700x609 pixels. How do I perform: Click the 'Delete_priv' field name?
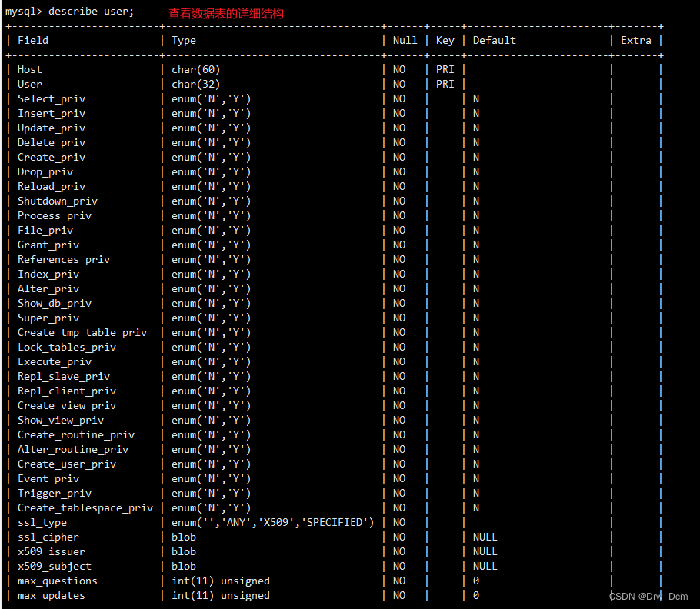point(52,143)
